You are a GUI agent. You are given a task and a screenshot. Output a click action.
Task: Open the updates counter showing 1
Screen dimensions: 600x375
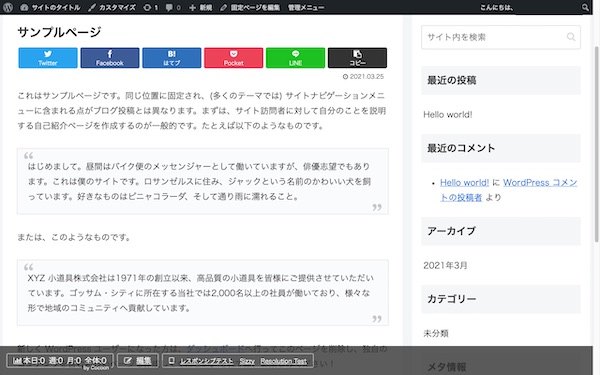(x=150, y=7)
